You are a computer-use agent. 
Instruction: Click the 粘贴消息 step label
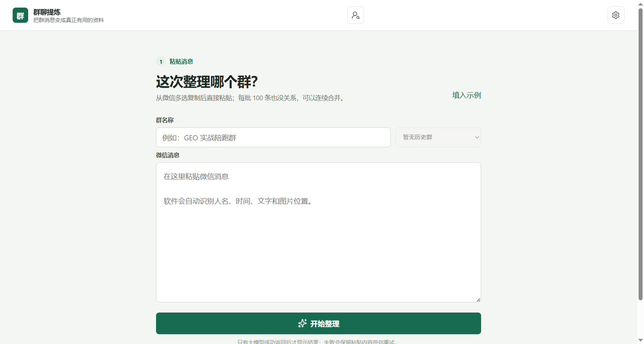[x=181, y=61]
